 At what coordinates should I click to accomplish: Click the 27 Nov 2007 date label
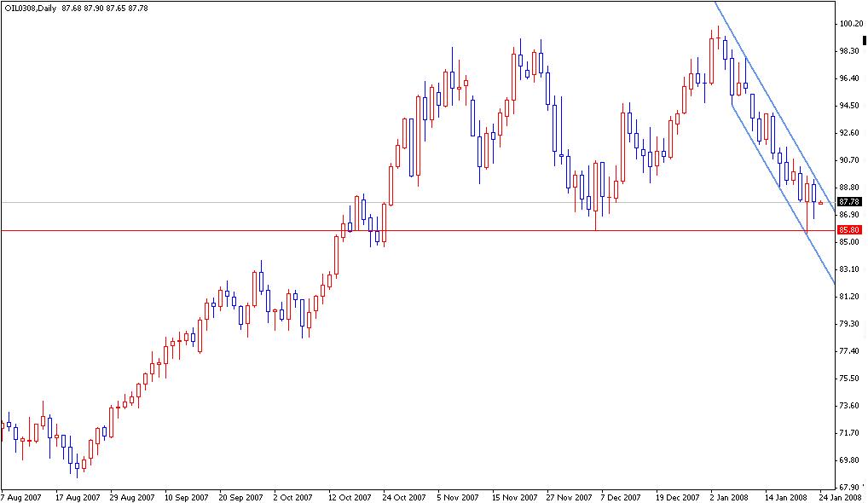[x=569, y=498]
